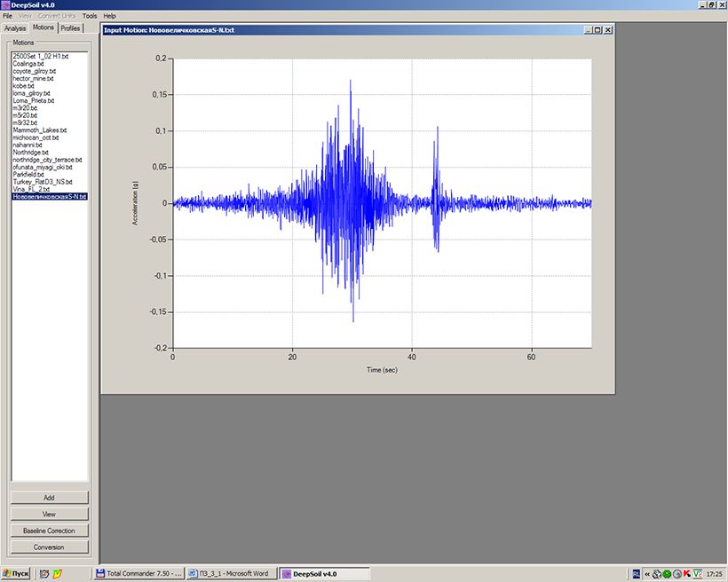The image size is (728, 582).
Task: Switch to the Profiles tab
Action: pyautogui.click(x=70, y=28)
